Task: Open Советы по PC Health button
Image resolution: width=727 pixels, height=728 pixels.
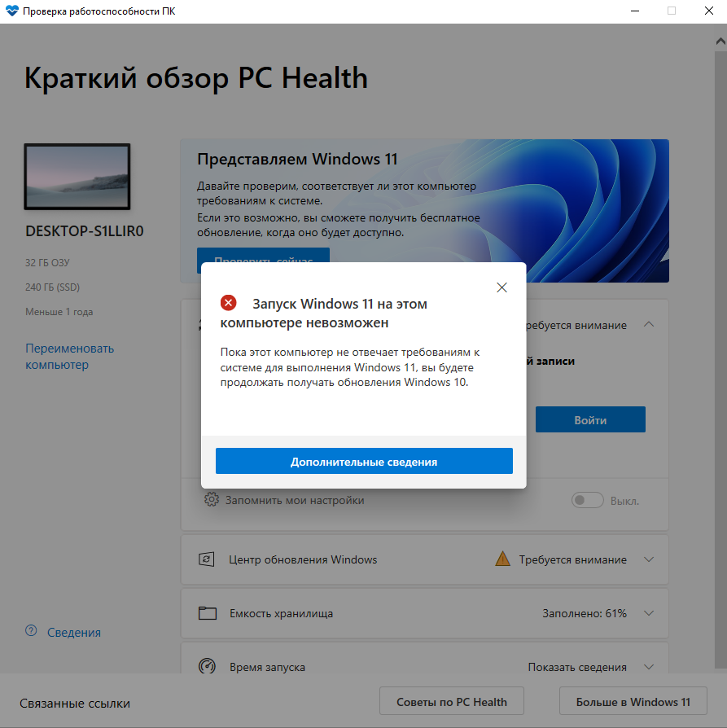Action: click(x=452, y=701)
